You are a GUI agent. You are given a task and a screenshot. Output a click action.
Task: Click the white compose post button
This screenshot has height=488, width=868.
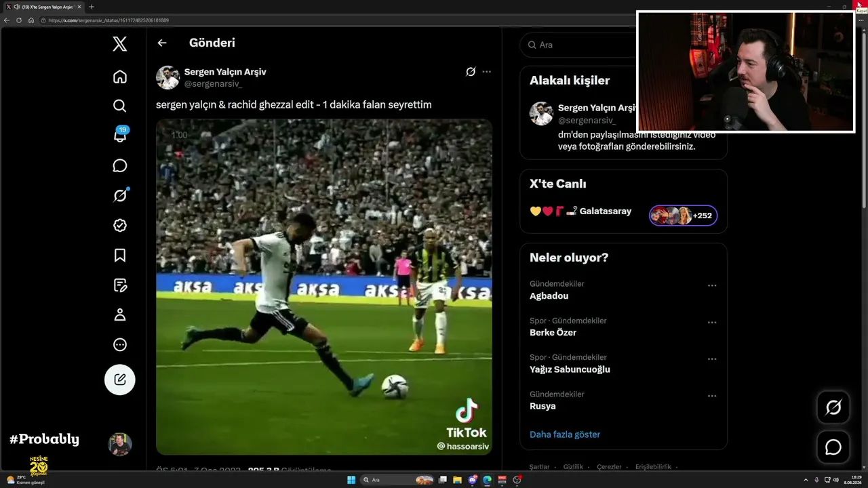tap(120, 380)
